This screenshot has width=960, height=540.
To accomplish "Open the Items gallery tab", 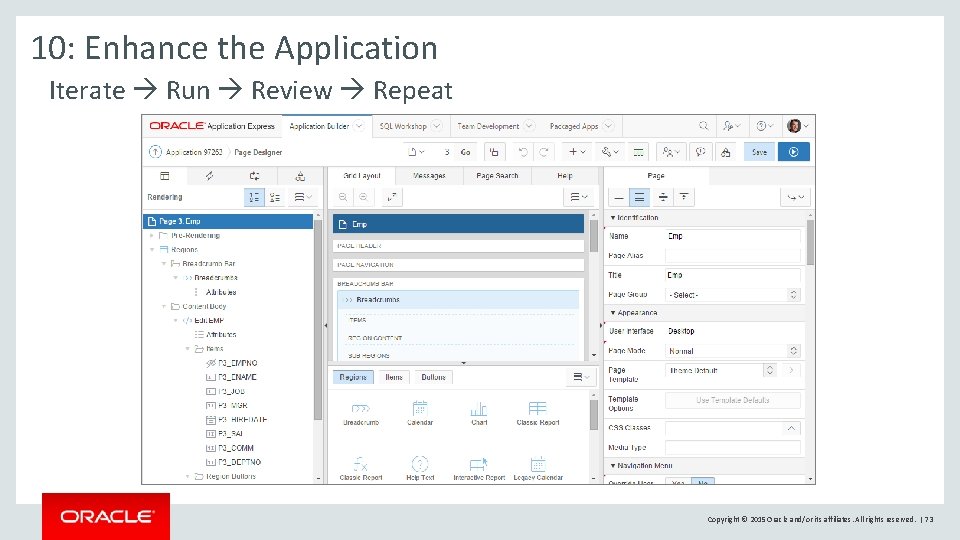I will pyautogui.click(x=394, y=377).
